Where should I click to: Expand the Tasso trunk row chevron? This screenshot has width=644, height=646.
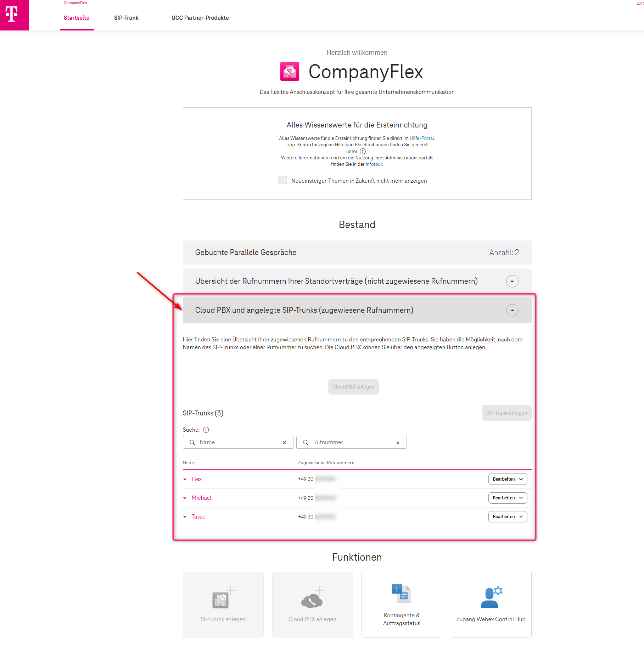pos(185,517)
